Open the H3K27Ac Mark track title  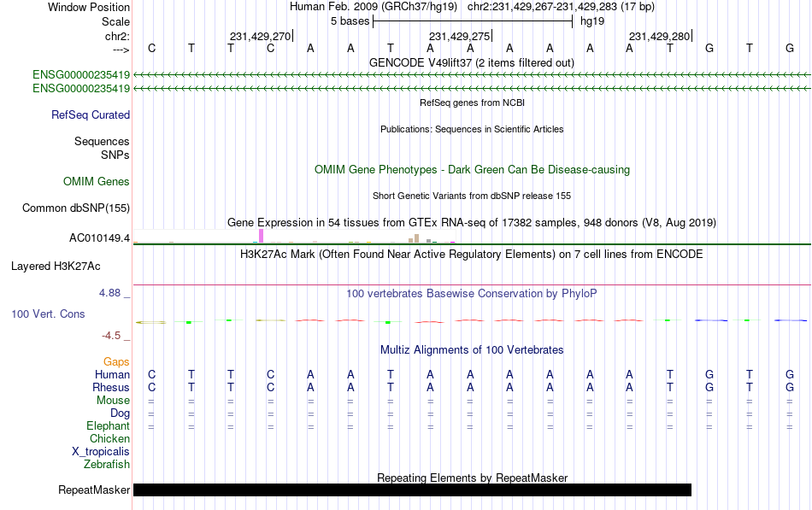point(472,255)
